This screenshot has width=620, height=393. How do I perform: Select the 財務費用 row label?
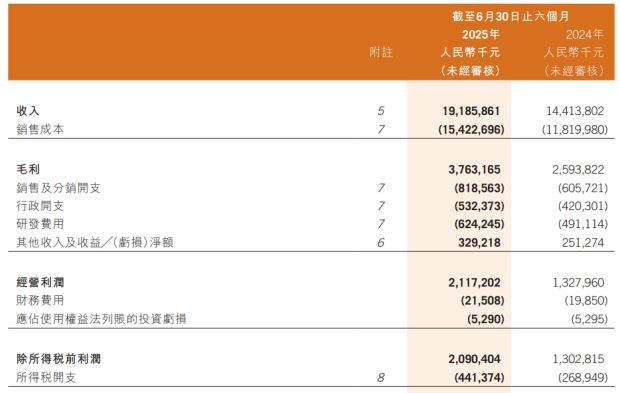tap(40, 300)
